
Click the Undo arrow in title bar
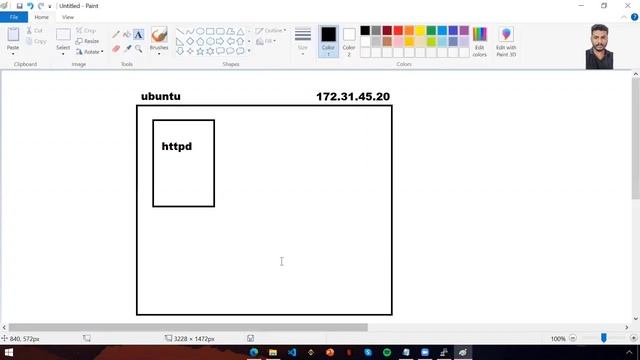coord(30,6)
